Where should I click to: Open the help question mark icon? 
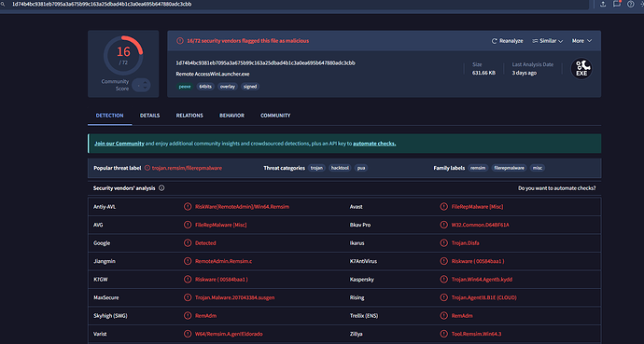coord(630,4)
